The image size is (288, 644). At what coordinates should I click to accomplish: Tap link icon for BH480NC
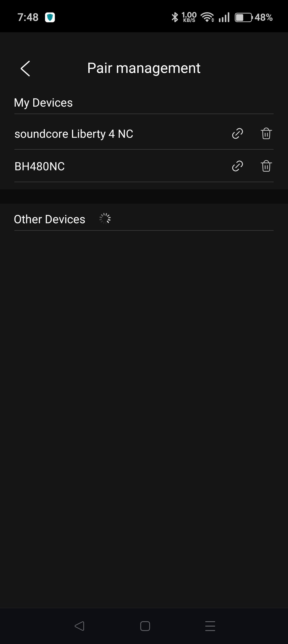pyautogui.click(x=237, y=166)
